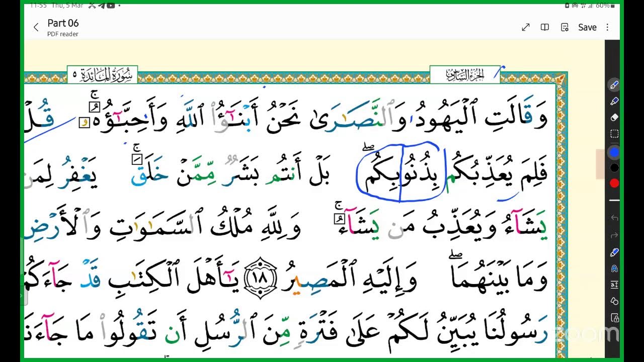Viewport: 644px width, 362px height.
Task: Select the second pen below redo
Action: tap(614, 252)
